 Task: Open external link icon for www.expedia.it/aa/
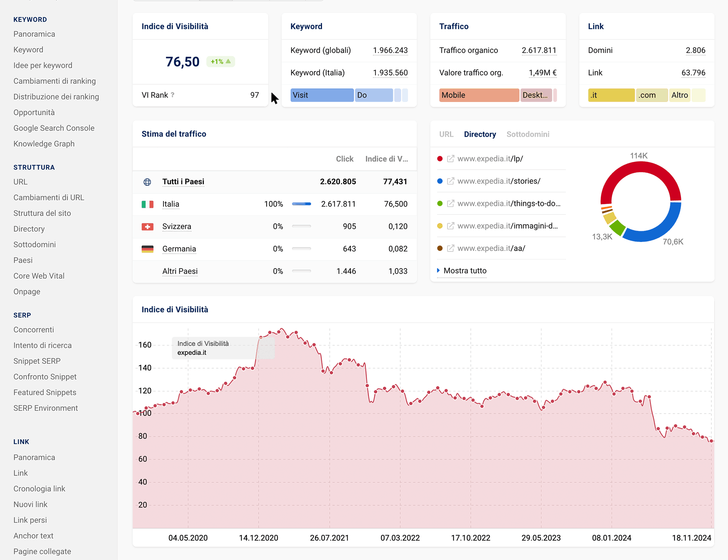[450, 248]
